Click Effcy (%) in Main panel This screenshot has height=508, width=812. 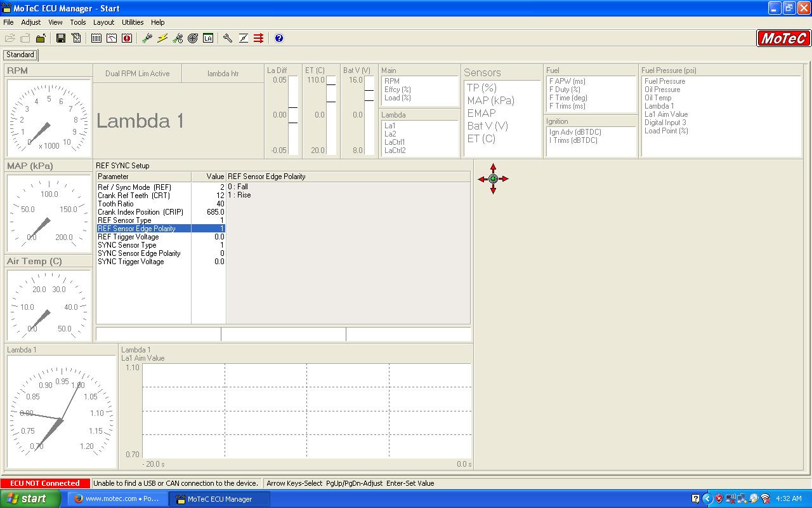coord(397,90)
